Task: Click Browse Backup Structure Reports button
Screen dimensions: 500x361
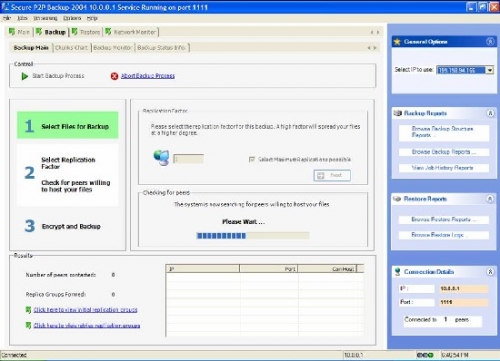Action: point(444,132)
